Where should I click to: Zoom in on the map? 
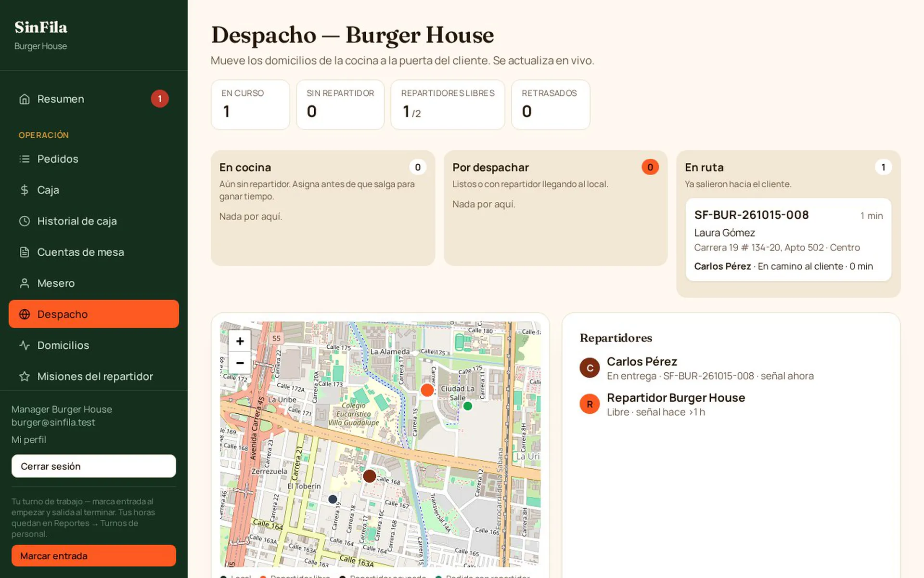pos(240,341)
